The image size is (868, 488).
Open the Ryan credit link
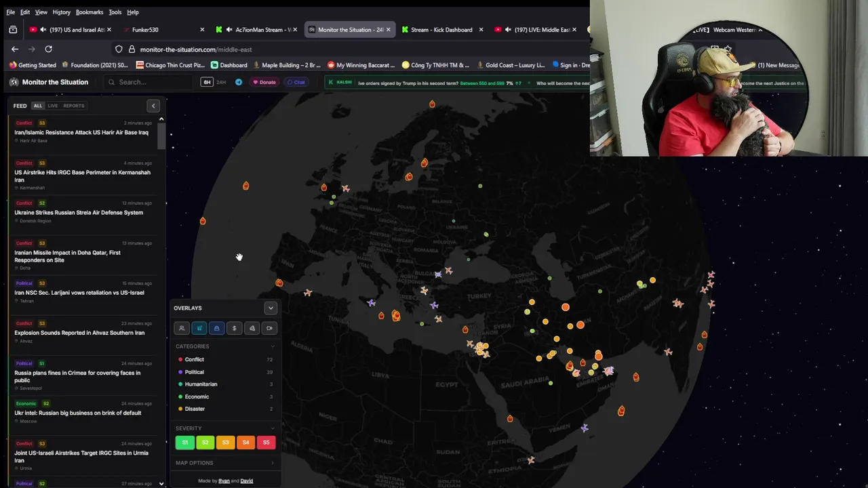coord(224,481)
